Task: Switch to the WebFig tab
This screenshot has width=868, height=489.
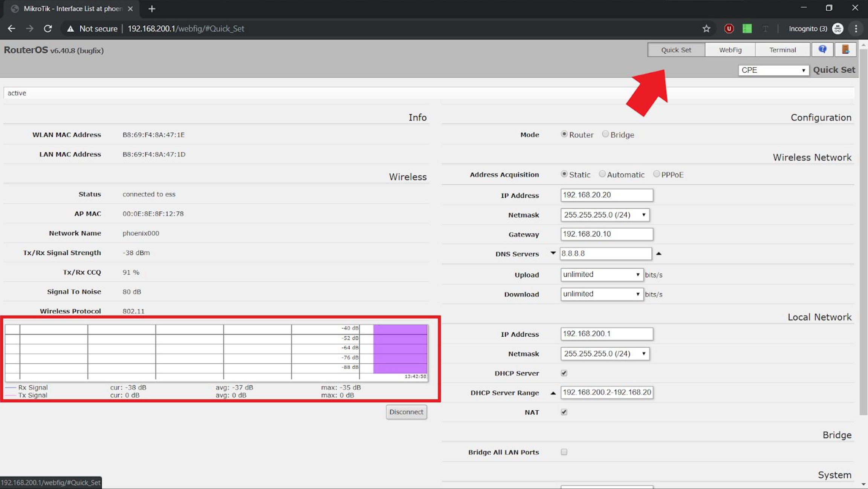Action: pyautogui.click(x=730, y=50)
